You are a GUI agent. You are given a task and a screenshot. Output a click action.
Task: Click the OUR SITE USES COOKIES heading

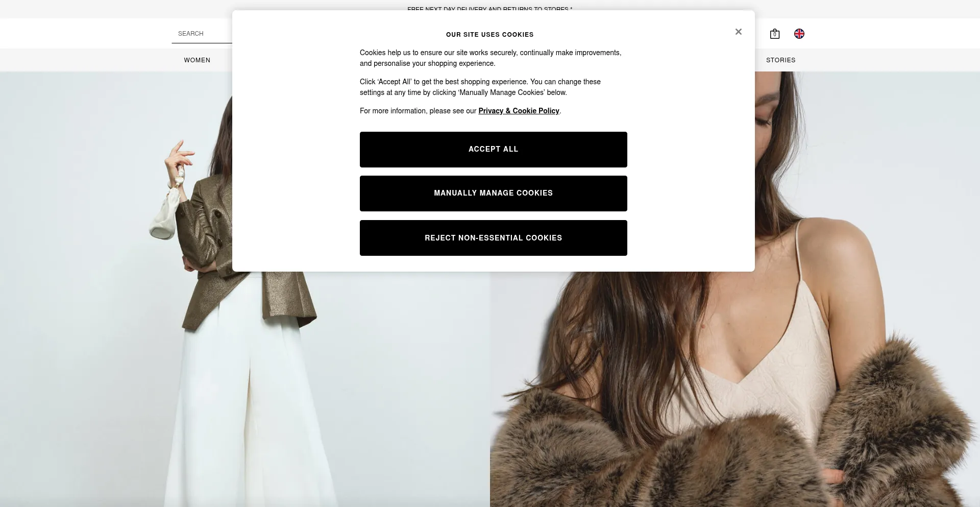coord(490,35)
